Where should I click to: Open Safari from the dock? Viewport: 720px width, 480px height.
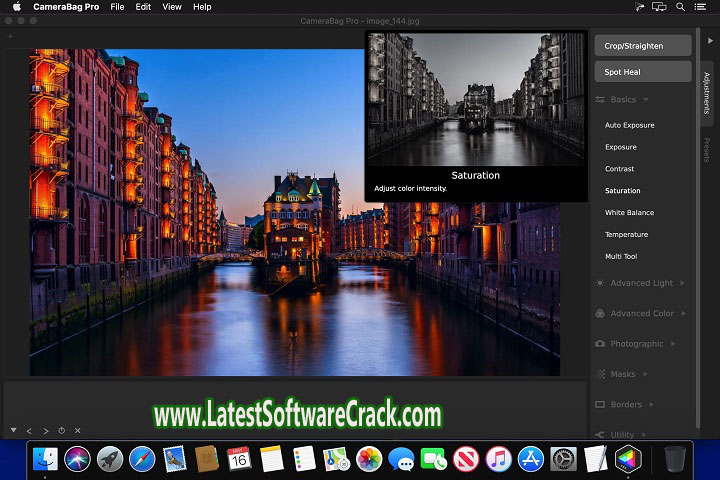coord(142,459)
